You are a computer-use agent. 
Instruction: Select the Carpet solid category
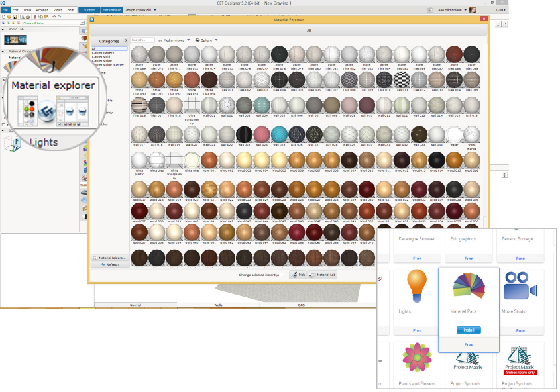[x=101, y=57]
